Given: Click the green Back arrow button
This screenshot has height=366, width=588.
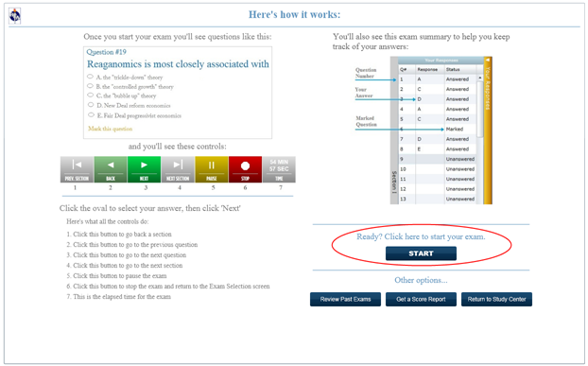Looking at the screenshot, I should 111,169.
